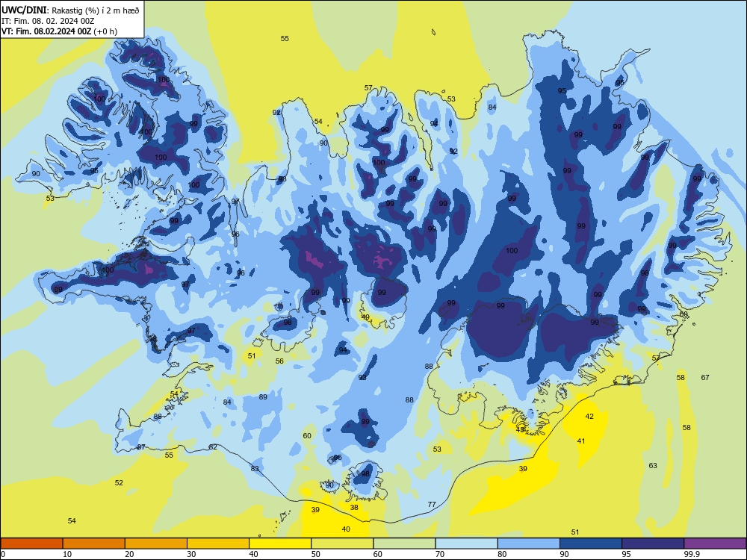The image size is (747, 560).
Task: Click the 80–90 medium blue legend swatch
Action: click(x=529, y=544)
